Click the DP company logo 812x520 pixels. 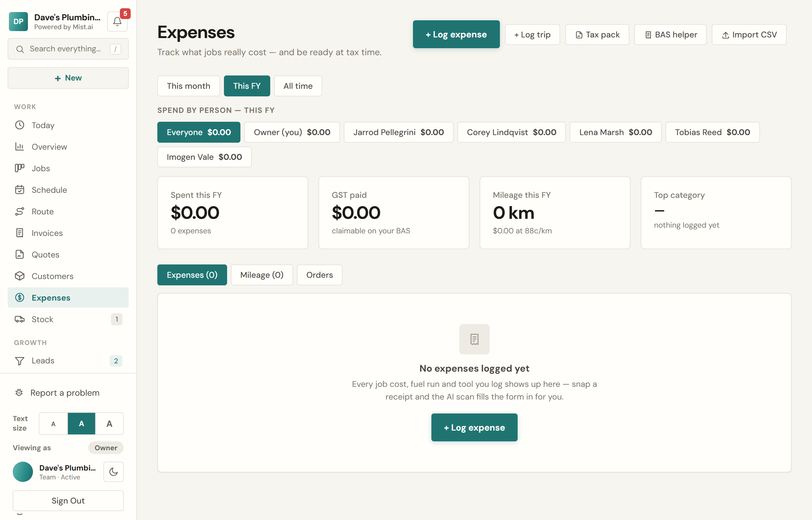click(x=18, y=22)
